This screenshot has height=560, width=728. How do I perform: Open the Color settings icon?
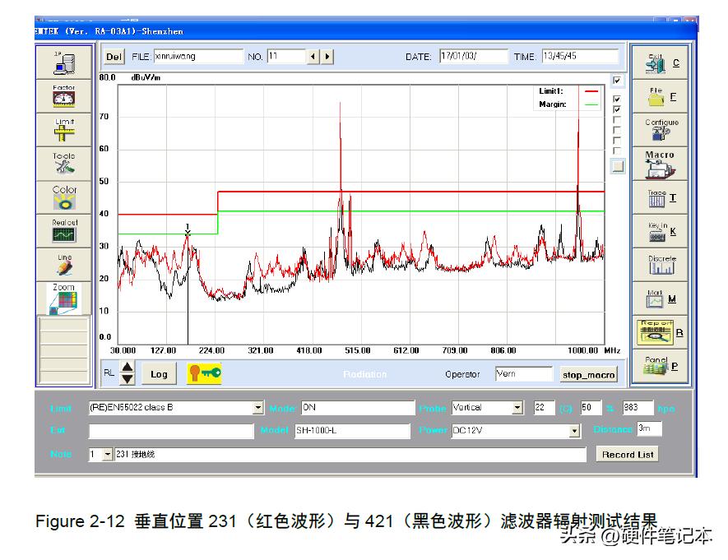click(x=64, y=198)
